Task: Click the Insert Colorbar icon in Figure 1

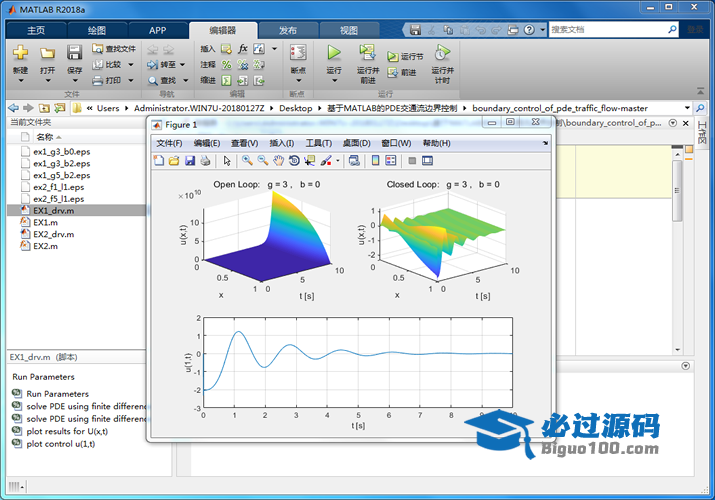Action: (375, 160)
